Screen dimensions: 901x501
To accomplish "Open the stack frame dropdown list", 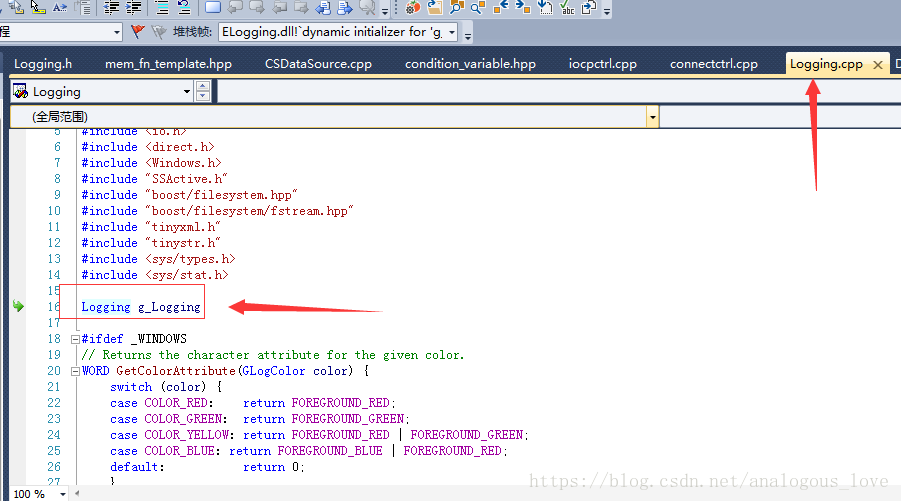I will [452, 32].
